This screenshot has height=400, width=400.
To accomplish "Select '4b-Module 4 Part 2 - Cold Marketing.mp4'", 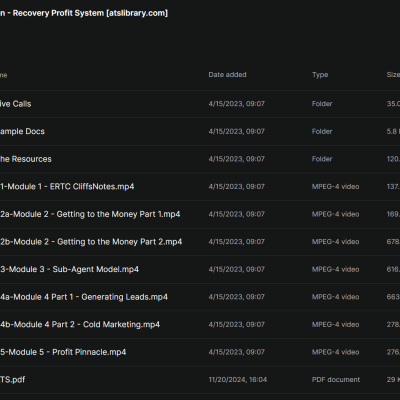I will (80, 324).
